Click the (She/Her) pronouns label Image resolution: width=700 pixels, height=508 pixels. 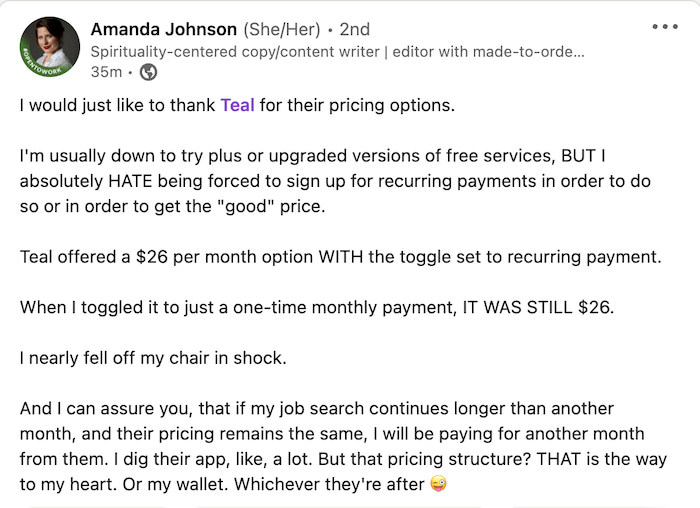282,29
